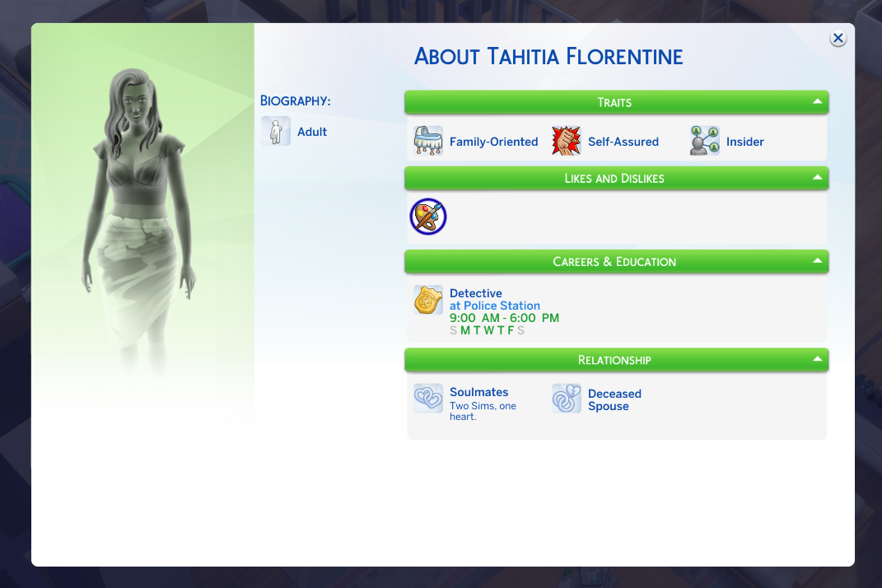Click the Soulmates relationship label
The width and height of the screenshot is (882, 588).
tap(478, 392)
